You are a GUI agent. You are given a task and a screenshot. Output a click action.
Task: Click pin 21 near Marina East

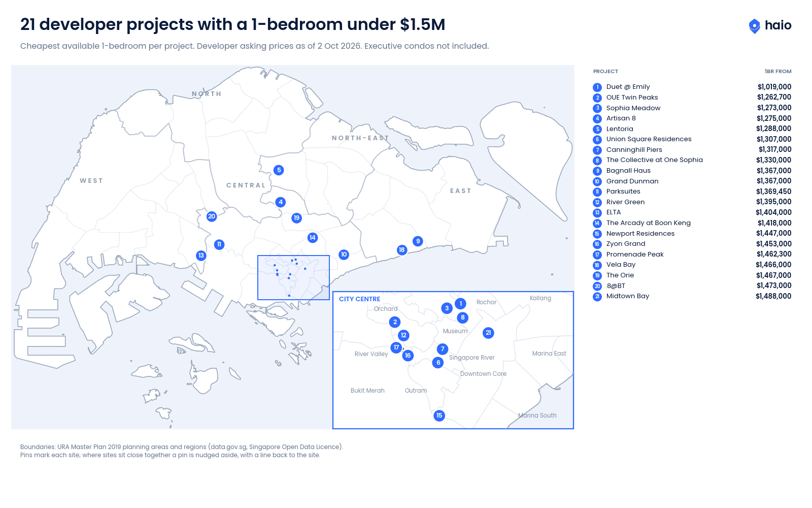pyautogui.click(x=489, y=333)
